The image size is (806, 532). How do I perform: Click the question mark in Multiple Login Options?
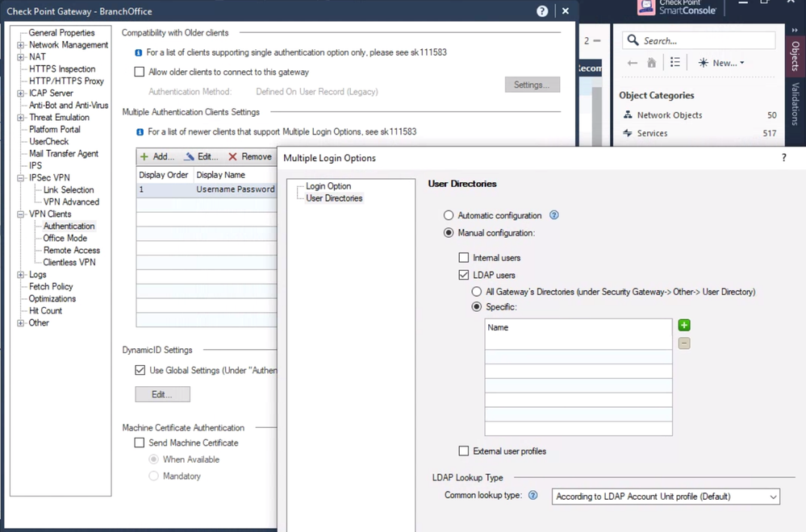coord(784,158)
